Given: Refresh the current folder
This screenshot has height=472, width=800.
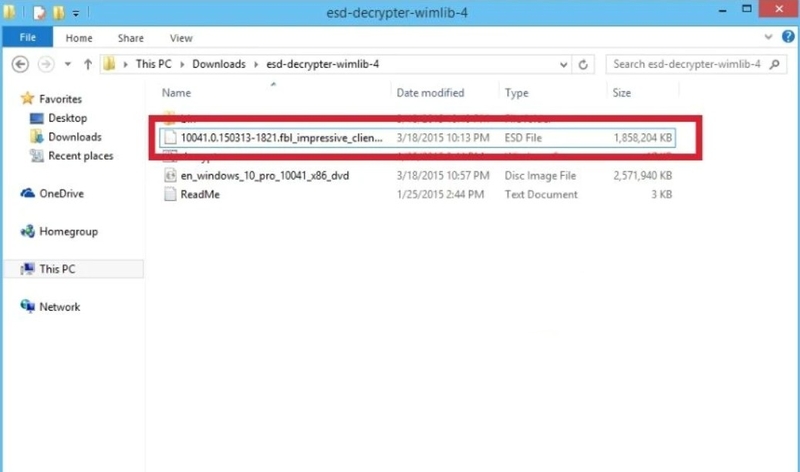Looking at the screenshot, I should coord(583,65).
